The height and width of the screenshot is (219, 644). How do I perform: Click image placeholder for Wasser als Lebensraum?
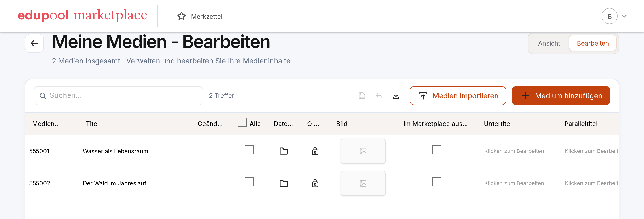[363, 151]
